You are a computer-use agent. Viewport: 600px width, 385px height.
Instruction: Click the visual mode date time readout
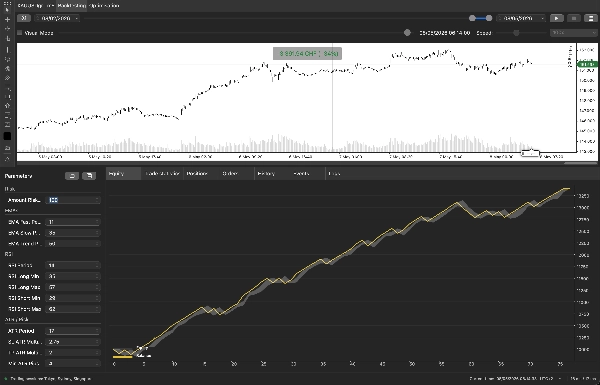click(445, 33)
